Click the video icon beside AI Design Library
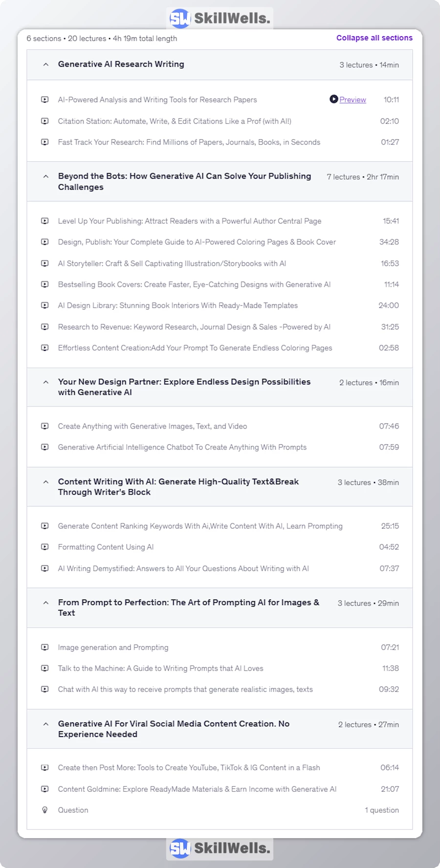 click(45, 305)
